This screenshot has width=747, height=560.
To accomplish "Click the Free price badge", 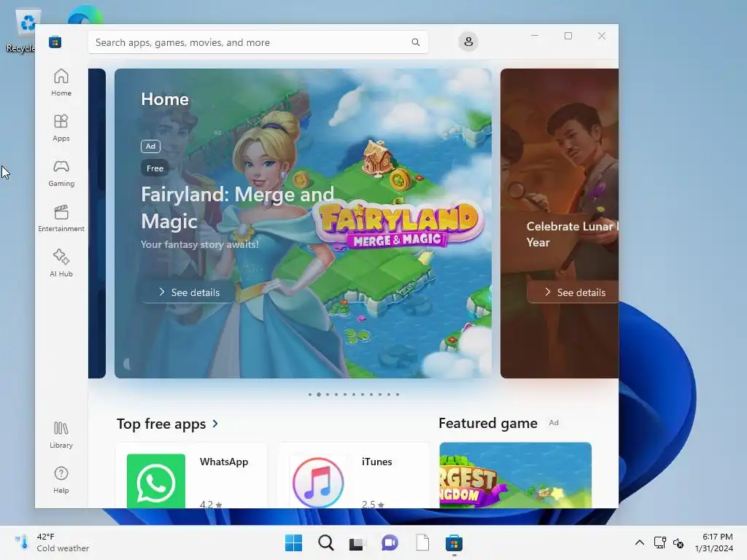I will [x=155, y=168].
